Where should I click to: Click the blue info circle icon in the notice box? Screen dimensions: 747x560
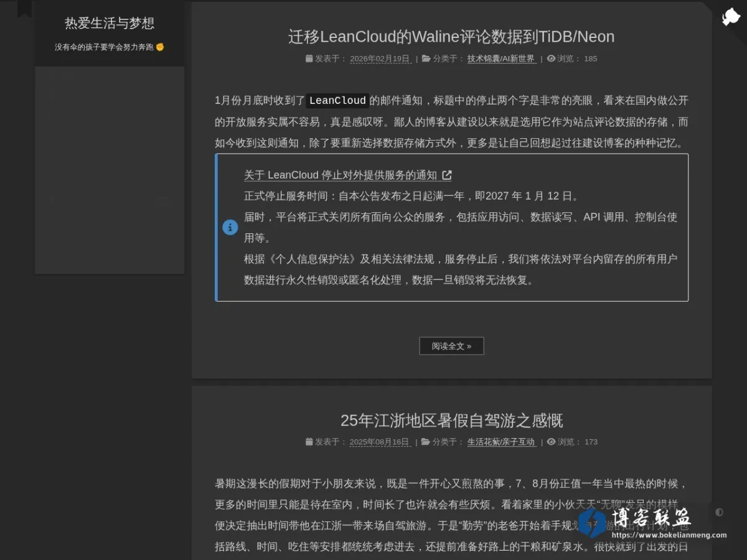click(x=230, y=227)
